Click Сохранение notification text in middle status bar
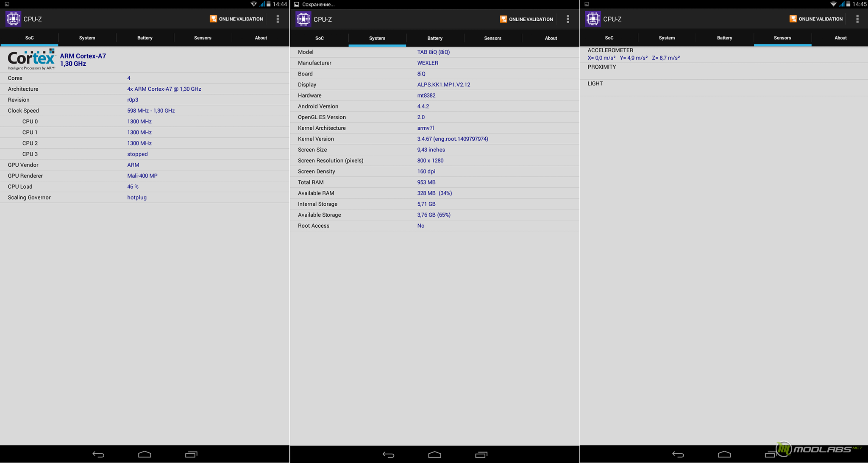Screen dimensions: 868x463 point(318,4)
